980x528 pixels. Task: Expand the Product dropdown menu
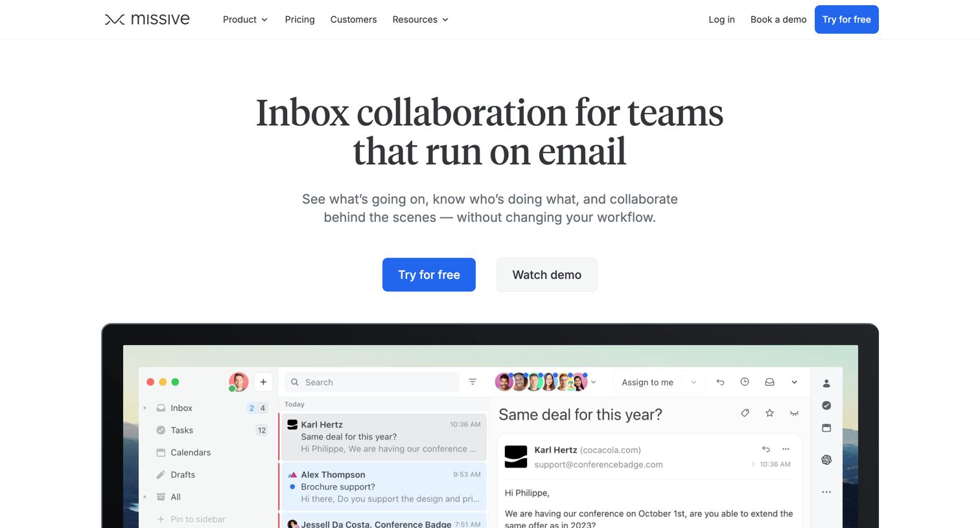click(x=245, y=19)
